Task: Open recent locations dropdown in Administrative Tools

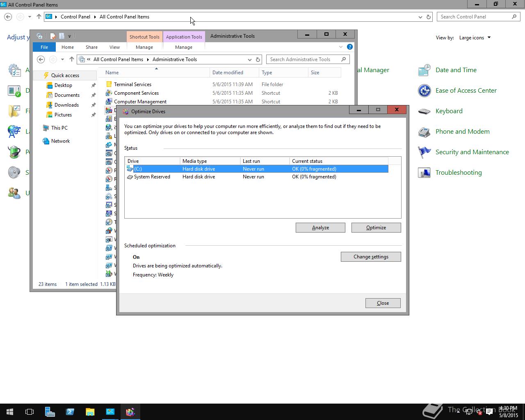Action: pyautogui.click(x=62, y=59)
